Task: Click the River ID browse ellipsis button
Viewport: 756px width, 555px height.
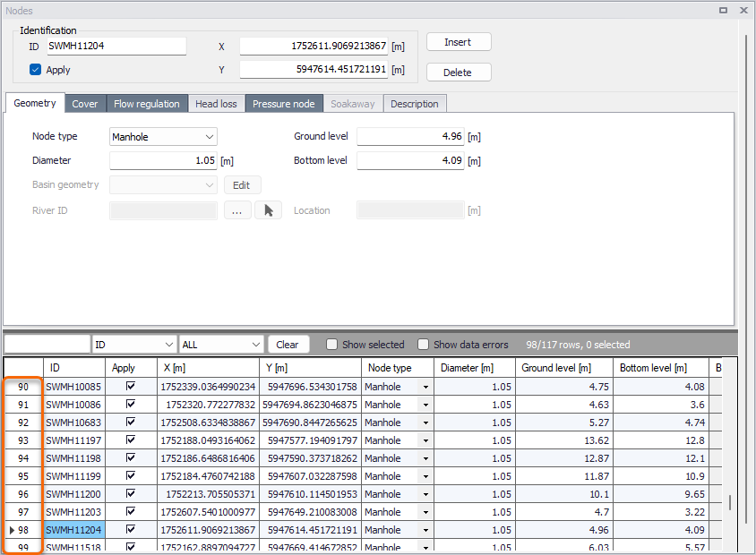Action: click(x=237, y=210)
